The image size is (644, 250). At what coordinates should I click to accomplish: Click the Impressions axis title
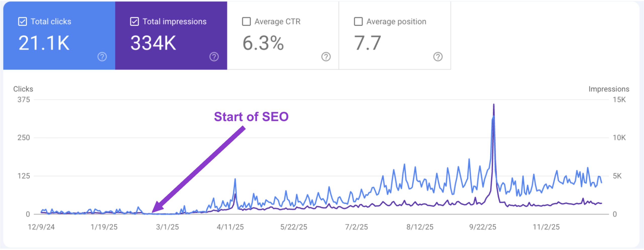click(x=609, y=89)
